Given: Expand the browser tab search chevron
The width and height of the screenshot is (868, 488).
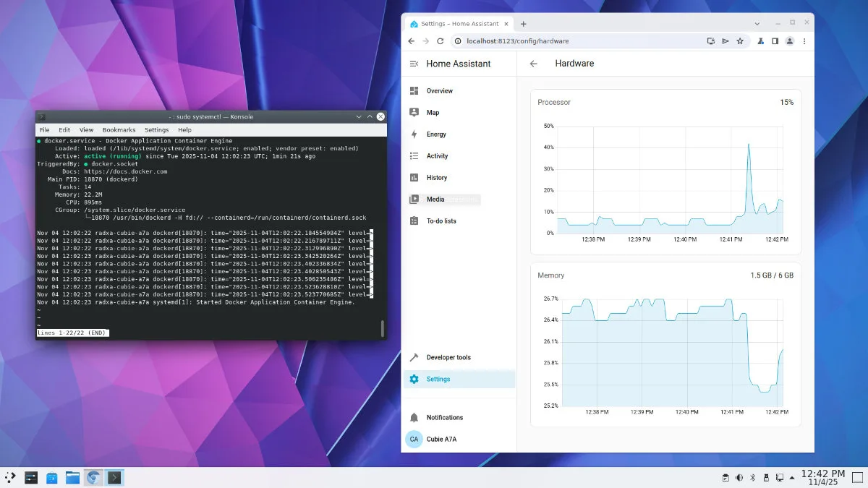Looking at the screenshot, I should point(757,23).
